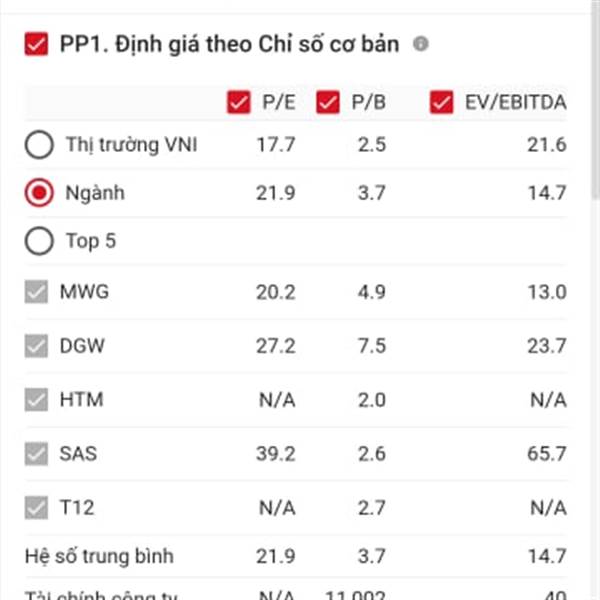
Task: Disable the EV/EBITDA column checkbox
Action: [x=441, y=102]
